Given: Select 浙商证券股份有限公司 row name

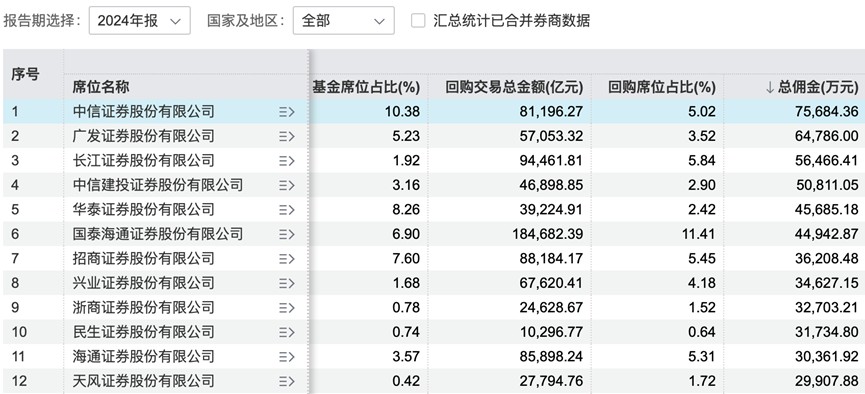Looking at the screenshot, I should coord(143,307).
